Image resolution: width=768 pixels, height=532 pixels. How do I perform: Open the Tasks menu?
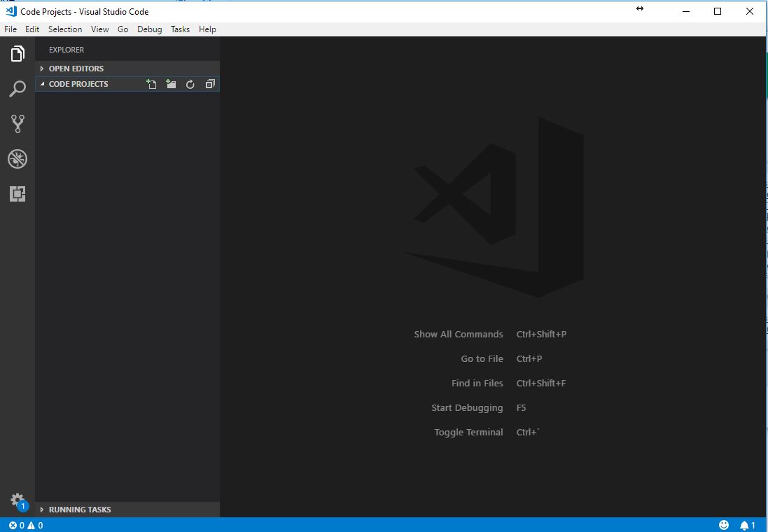click(x=180, y=29)
